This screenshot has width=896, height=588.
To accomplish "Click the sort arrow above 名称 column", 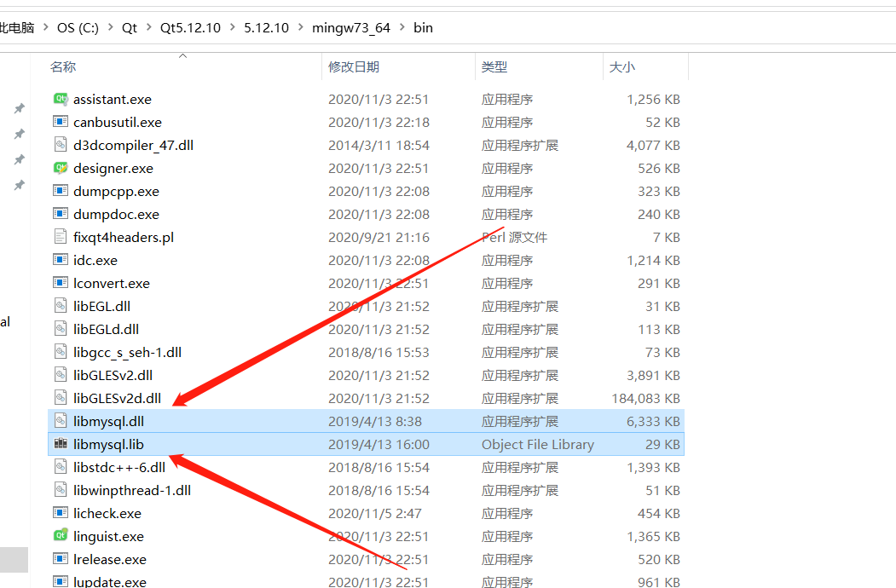I will pyautogui.click(x=182, y=55).
